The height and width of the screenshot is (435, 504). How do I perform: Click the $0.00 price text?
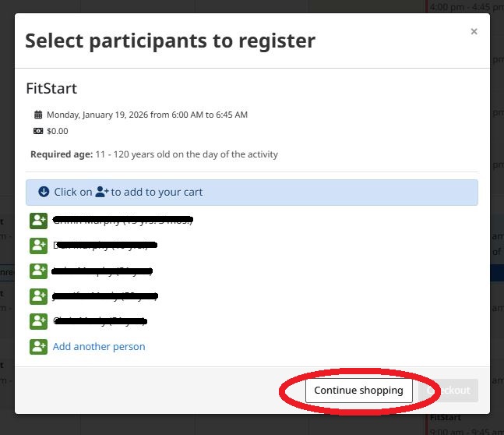[x=58, y=131]
